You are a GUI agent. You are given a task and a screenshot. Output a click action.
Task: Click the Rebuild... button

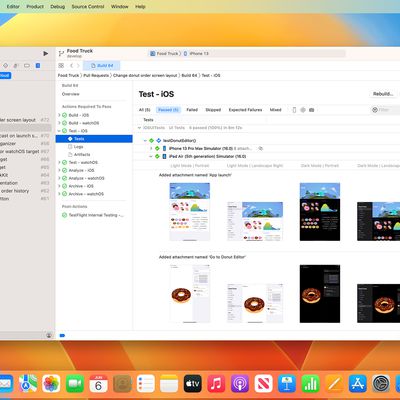pos(383,94)
